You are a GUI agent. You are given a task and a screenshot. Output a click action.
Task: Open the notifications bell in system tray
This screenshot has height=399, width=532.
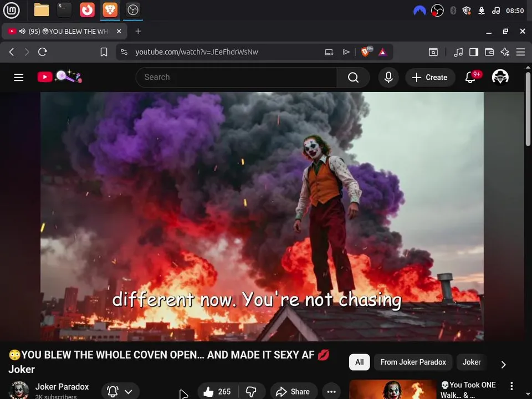482,11
